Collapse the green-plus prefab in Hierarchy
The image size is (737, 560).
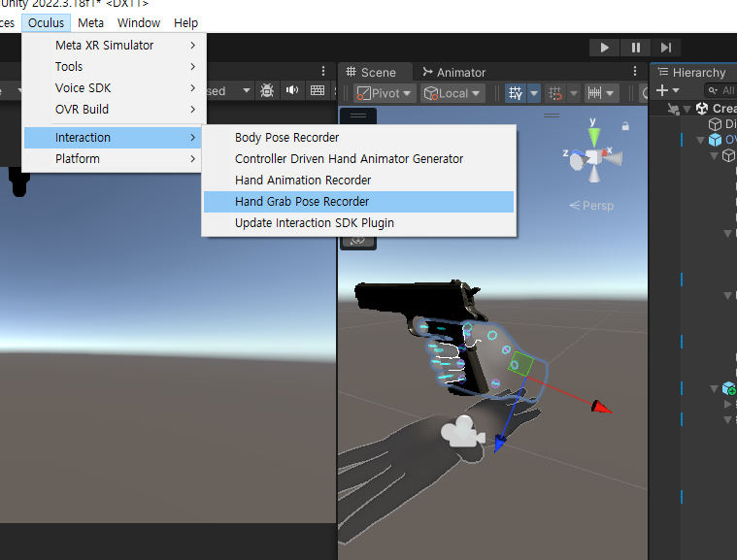(x=715, y=388)
